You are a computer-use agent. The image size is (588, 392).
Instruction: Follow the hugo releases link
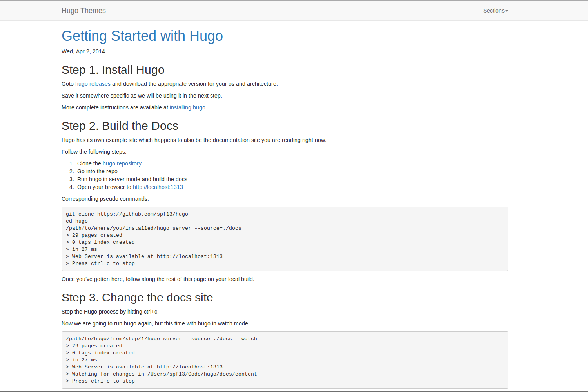click(x=93, y=84)
